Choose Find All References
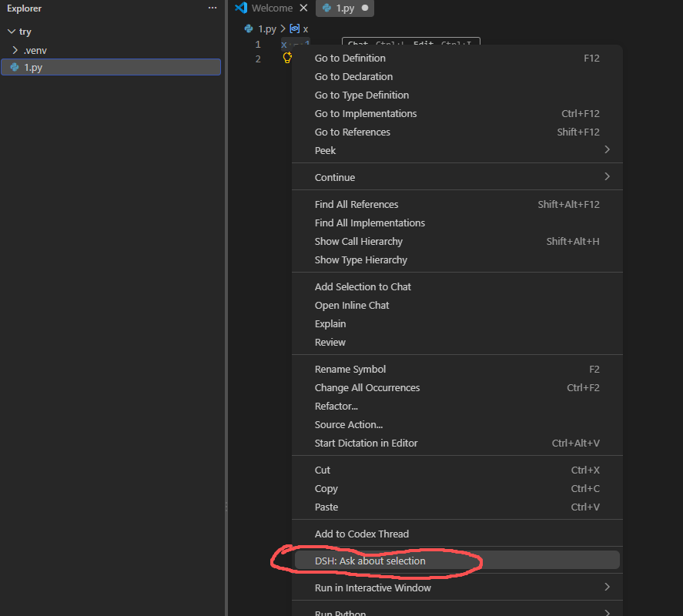The image size is (683, 616). (457, 204)
